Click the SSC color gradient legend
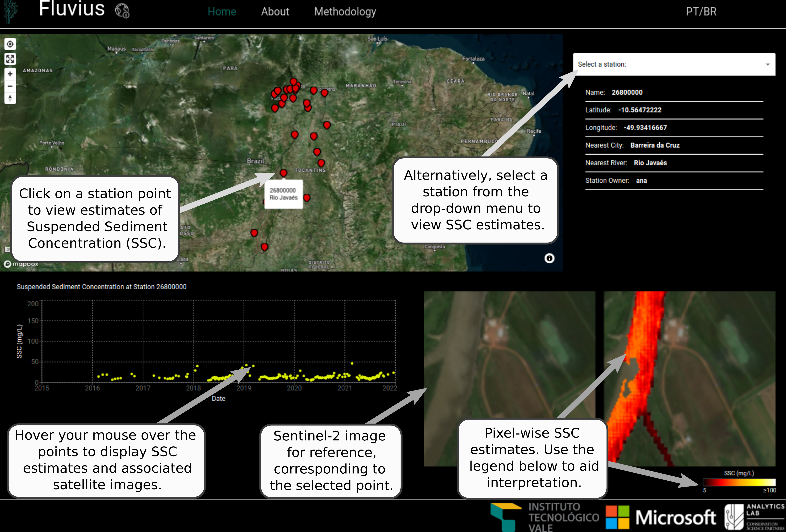786x532 pixels. coord(739,482)
